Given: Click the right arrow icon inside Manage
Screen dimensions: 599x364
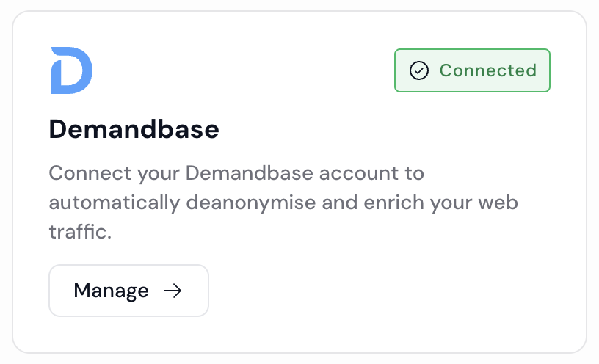Looking at the screenshot, I should (x=173, y=291).
